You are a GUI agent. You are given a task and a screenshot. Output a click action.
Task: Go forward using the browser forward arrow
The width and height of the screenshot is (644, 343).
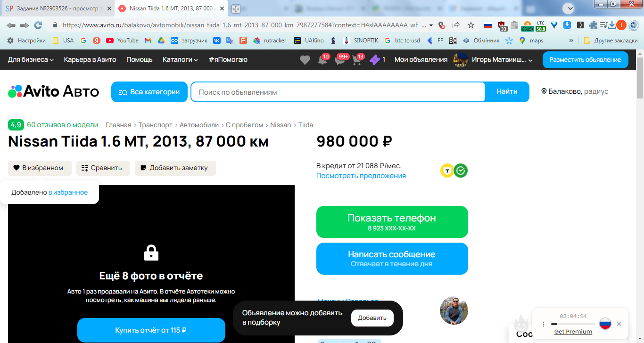25,25
